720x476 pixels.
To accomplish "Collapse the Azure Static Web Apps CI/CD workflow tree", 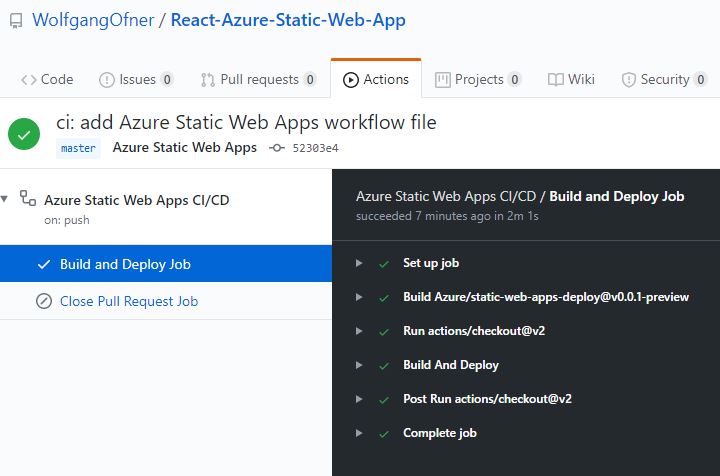I will 6,199.
